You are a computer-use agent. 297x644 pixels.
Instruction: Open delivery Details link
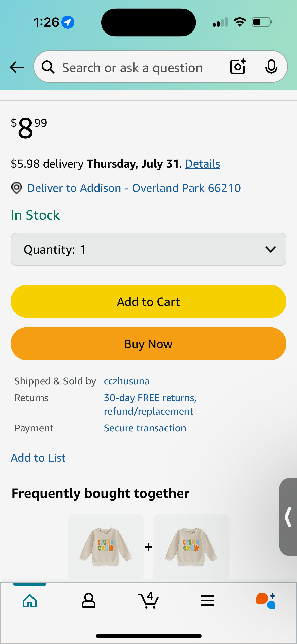203,164
